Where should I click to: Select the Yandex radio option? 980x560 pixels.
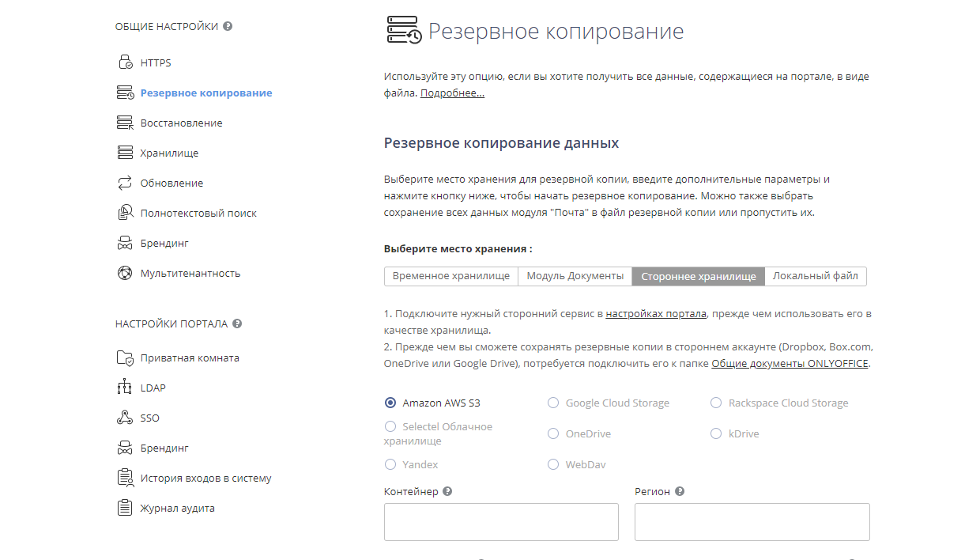tap(390, 464)
